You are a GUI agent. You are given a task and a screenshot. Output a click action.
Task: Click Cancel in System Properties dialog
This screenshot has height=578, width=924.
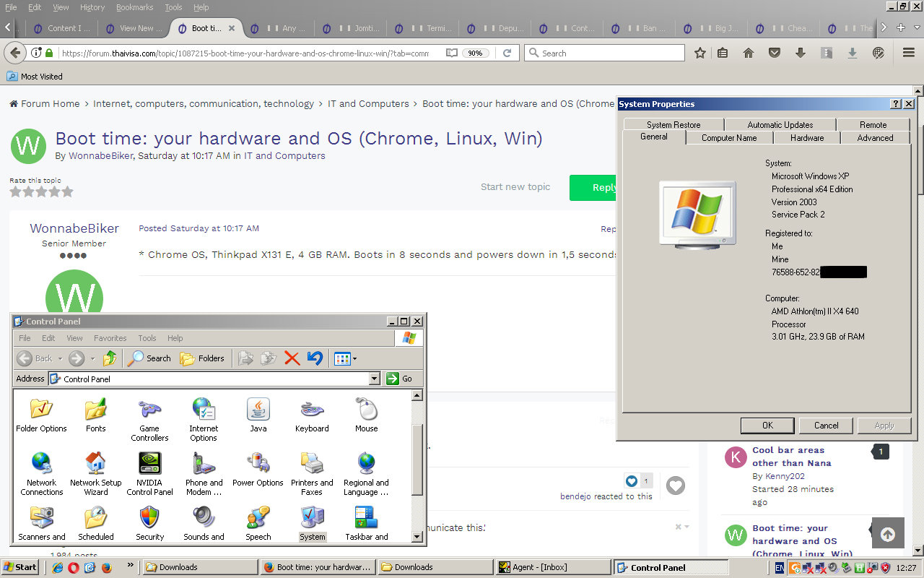point(827,426)
